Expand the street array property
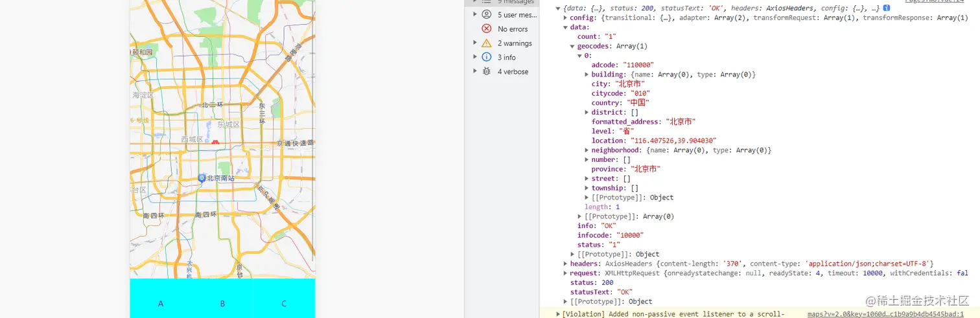The image size is (980, 318). coord(587,178)
